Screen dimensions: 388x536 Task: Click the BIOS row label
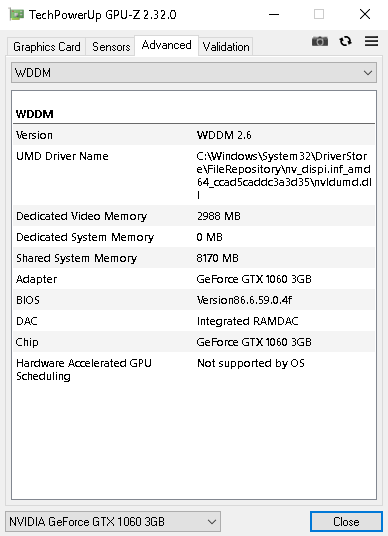pos(28,300)
